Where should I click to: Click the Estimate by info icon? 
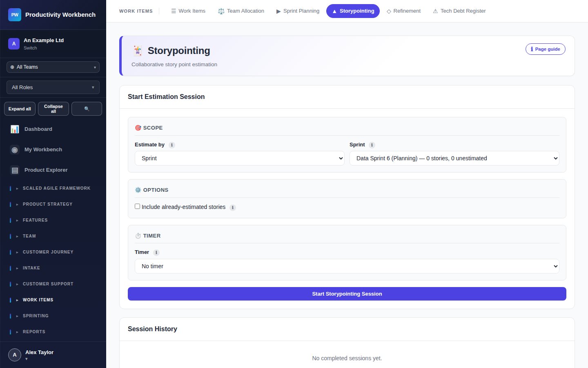(172, 145)
